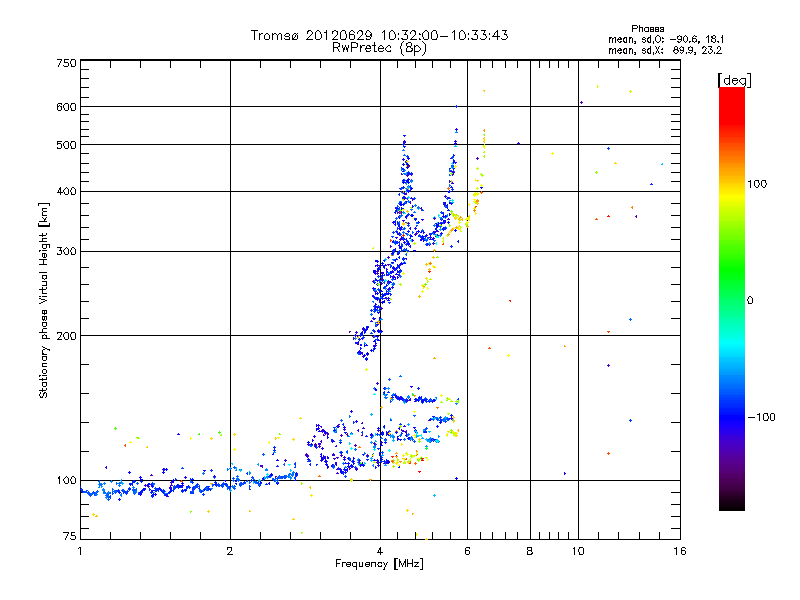Viewport: 800px width, 600px height.
Task: Click the y-axis tick label '500'
Action: [66, 145]
